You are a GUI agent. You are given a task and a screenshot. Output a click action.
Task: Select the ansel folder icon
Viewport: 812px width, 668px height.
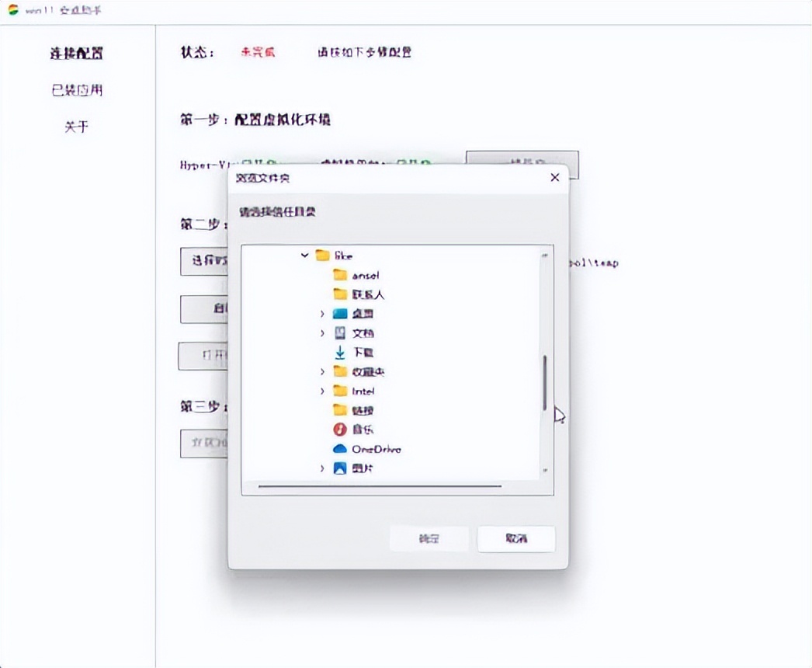point(339,274)
